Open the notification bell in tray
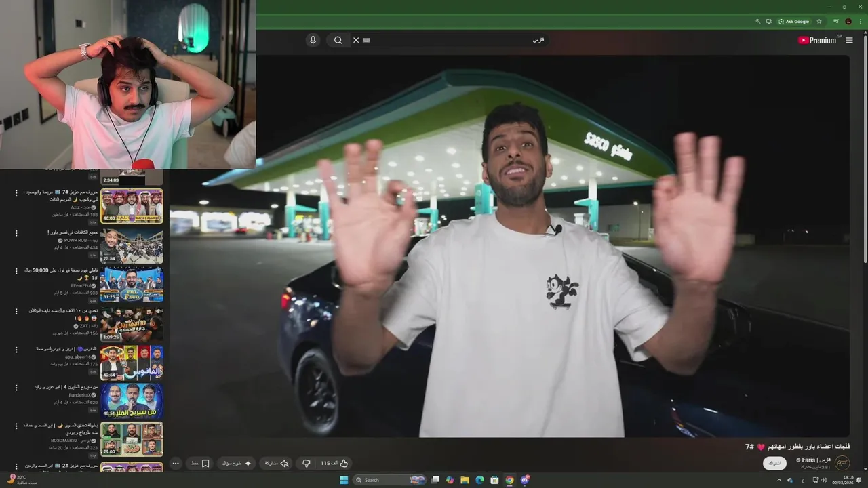Image resolution: width=868 pixels, height=488 pixels. point(859,480)
